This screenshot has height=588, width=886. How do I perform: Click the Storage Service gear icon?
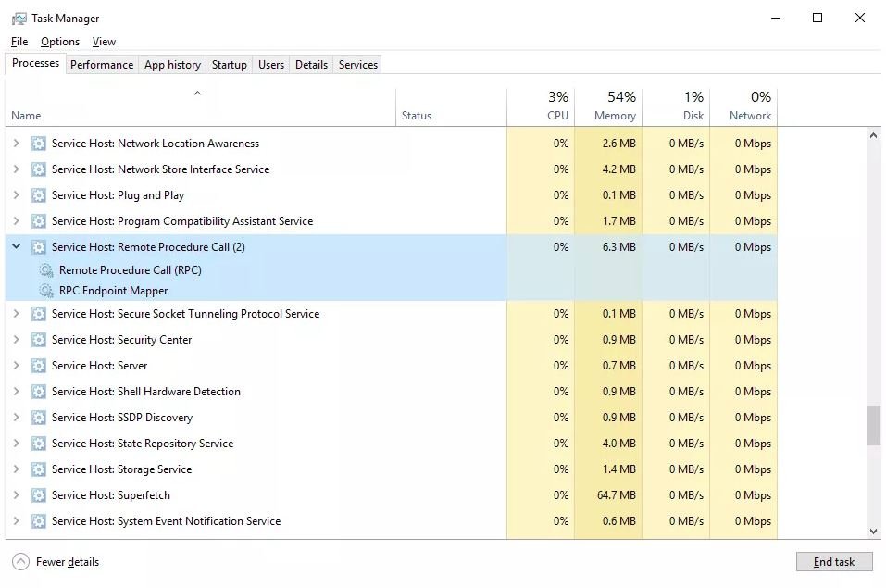click(38, 469)
